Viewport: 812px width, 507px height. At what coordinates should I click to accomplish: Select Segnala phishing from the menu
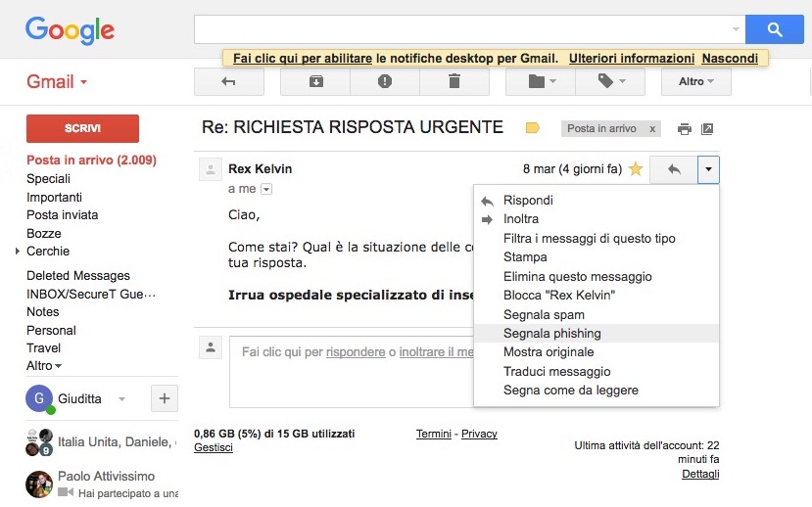point(551,334)
